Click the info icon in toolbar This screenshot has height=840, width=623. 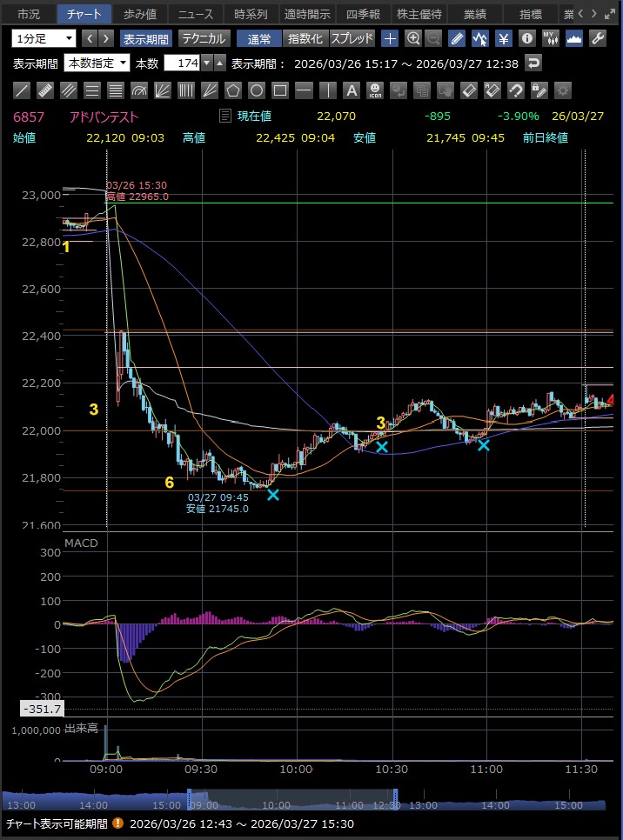[x=527, y=38]
